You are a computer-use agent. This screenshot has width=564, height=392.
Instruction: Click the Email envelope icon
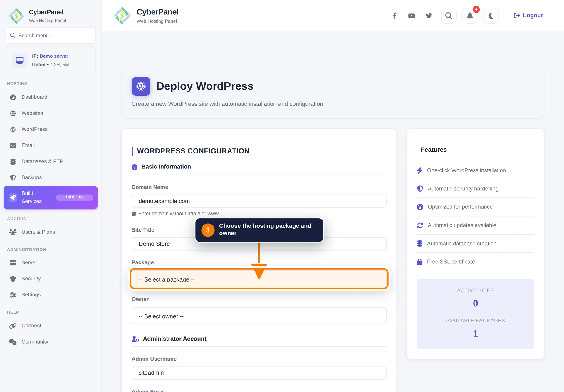(x=13, y=145)
